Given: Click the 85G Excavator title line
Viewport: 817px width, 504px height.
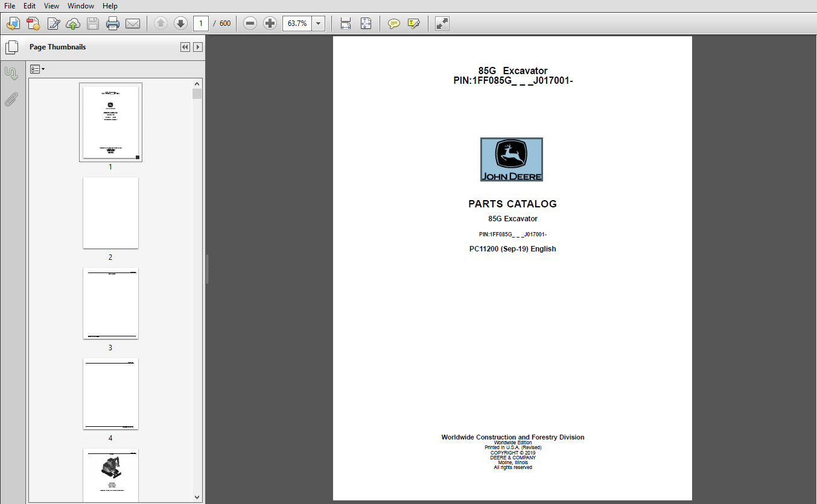Looking at the screenshot, I should (x=513, y=71).
